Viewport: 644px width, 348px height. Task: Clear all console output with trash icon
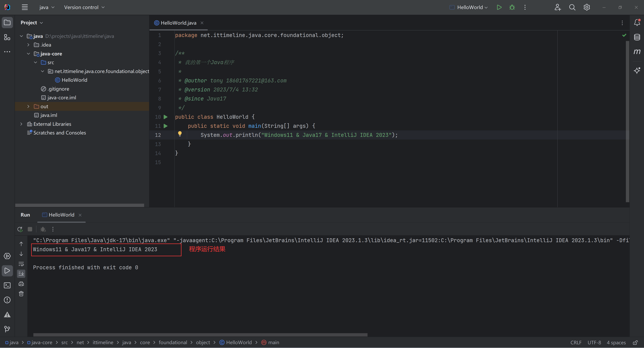[21, 294]
